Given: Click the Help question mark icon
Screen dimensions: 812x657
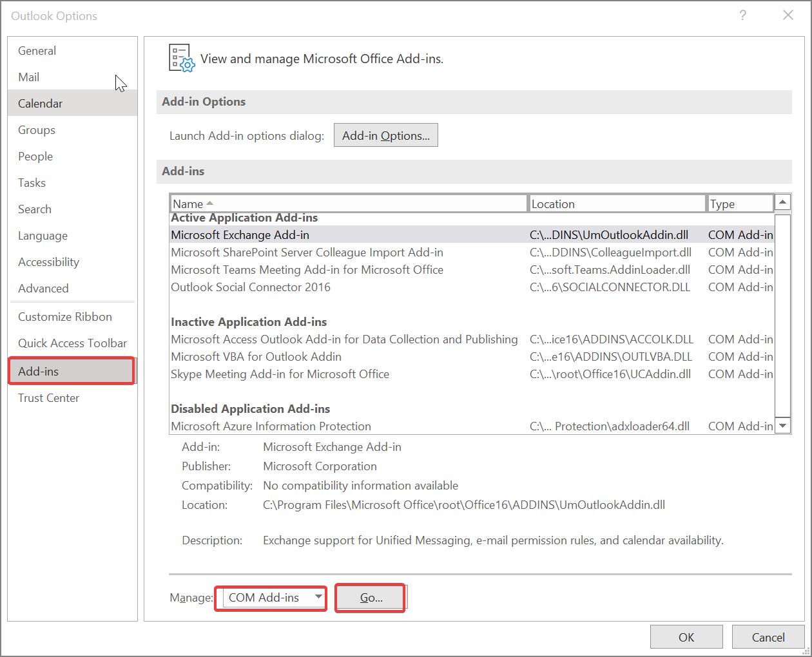Looking at the screenshot, I should click(x=744, y=15).
